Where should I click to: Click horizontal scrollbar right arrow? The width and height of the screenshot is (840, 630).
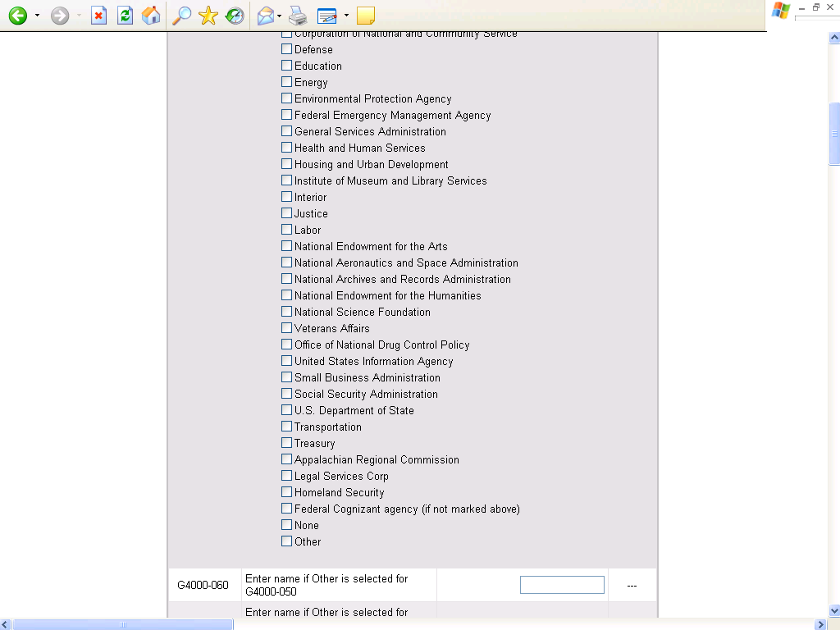click(x=820, y=624)
